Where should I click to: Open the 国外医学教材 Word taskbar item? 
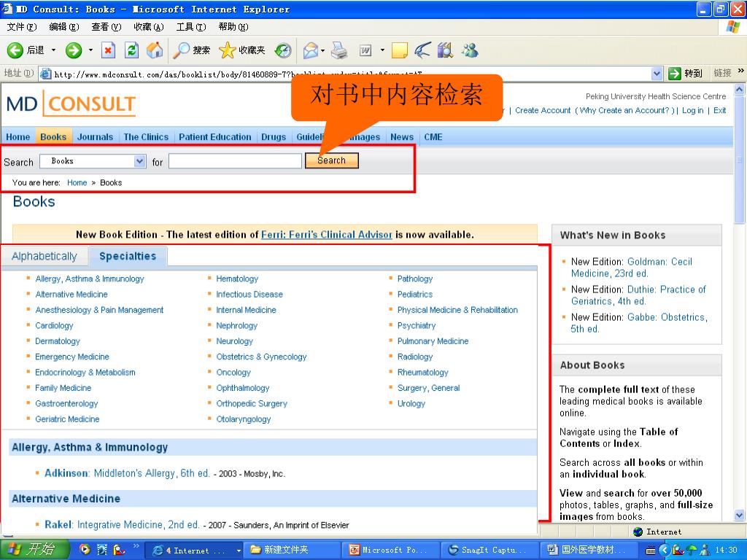click(588, 550)
